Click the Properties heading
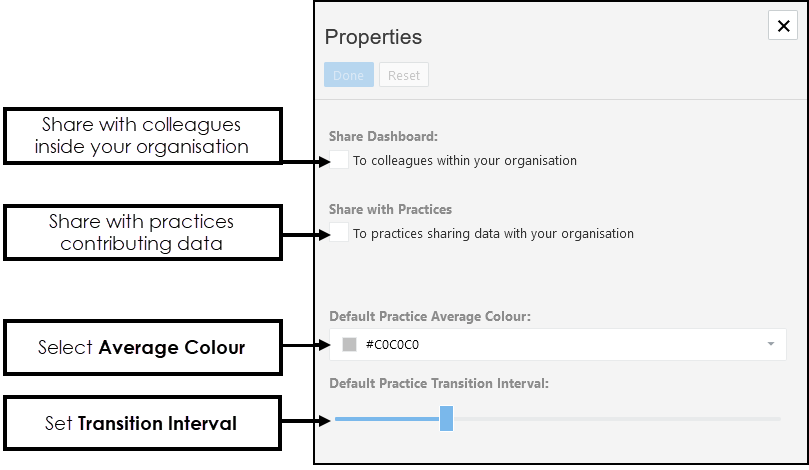Screen dimensions: 809x470 374,37
